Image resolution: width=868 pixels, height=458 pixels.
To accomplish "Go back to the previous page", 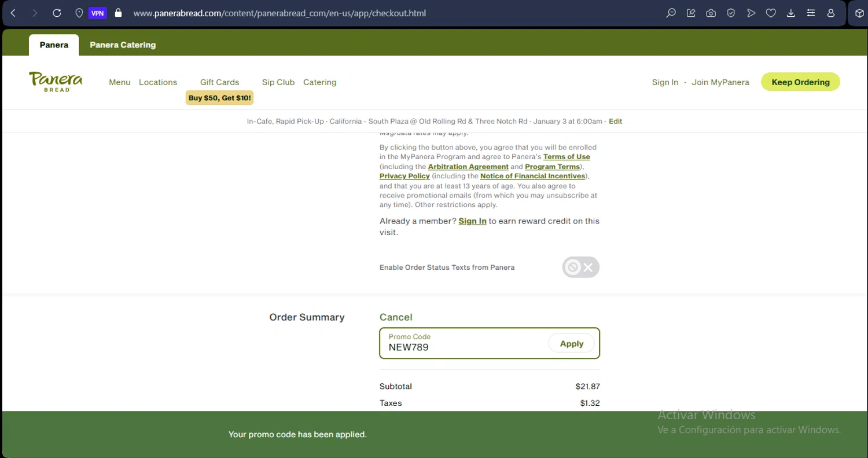I will point(13,13).
